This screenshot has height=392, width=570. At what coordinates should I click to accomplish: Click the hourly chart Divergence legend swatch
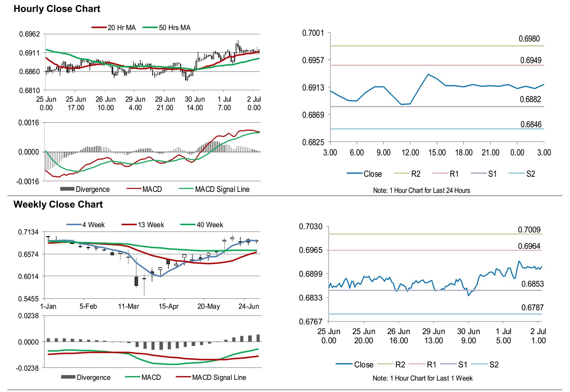[67, 189]
